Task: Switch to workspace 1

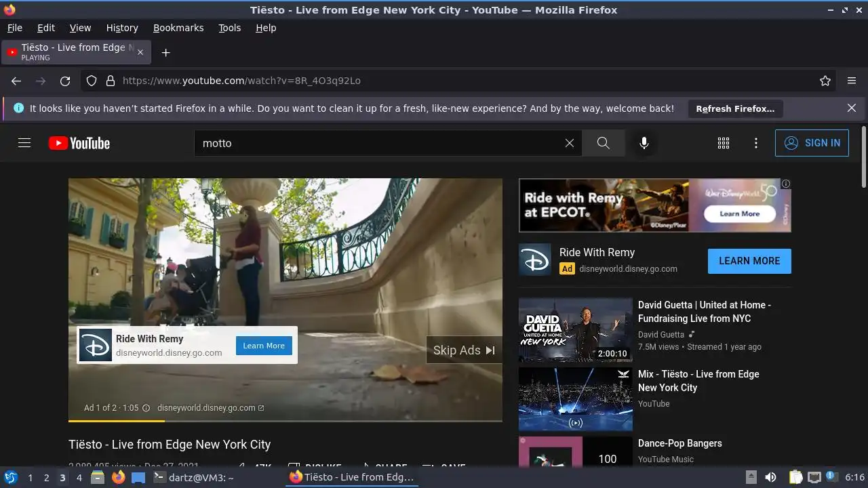Action: [30, 477]
